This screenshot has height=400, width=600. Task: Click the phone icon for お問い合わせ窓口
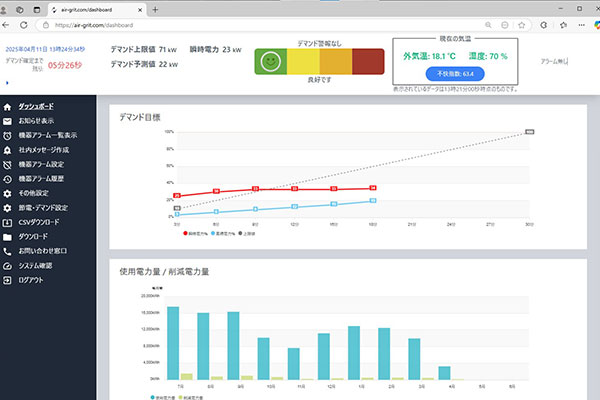[x=8, y=251]
